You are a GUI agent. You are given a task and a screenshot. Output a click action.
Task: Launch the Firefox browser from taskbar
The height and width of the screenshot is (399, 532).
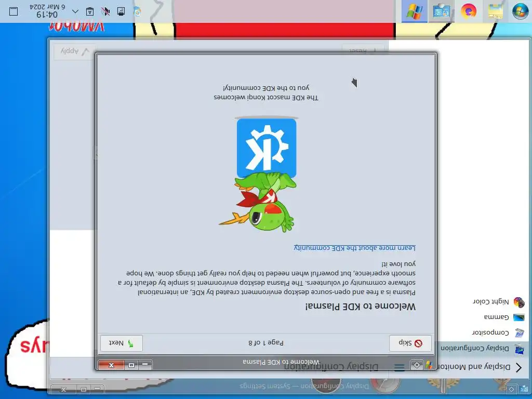pyautogui.click(x=468, y=11)
